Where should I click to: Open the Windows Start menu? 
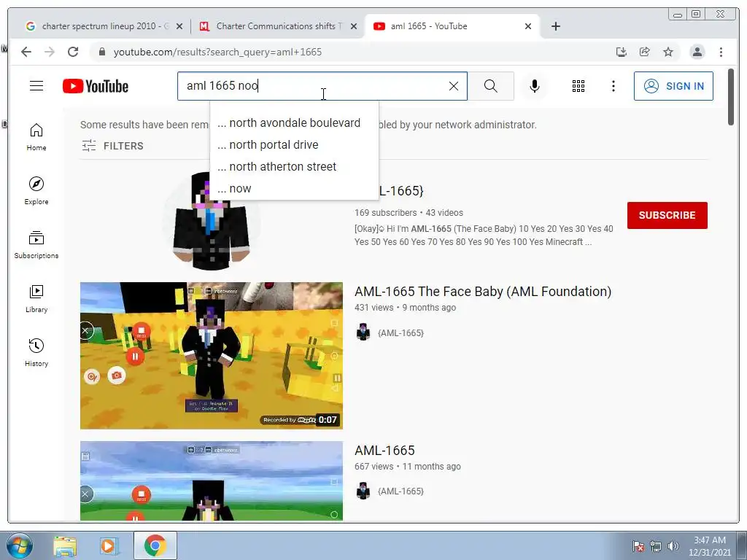coord(20,545)
